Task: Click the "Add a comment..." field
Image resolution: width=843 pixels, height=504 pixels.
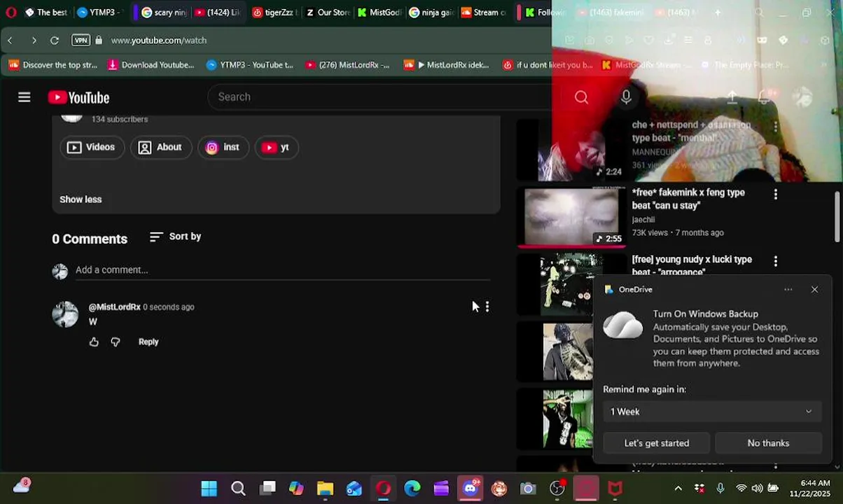Action: click(284, 270)
